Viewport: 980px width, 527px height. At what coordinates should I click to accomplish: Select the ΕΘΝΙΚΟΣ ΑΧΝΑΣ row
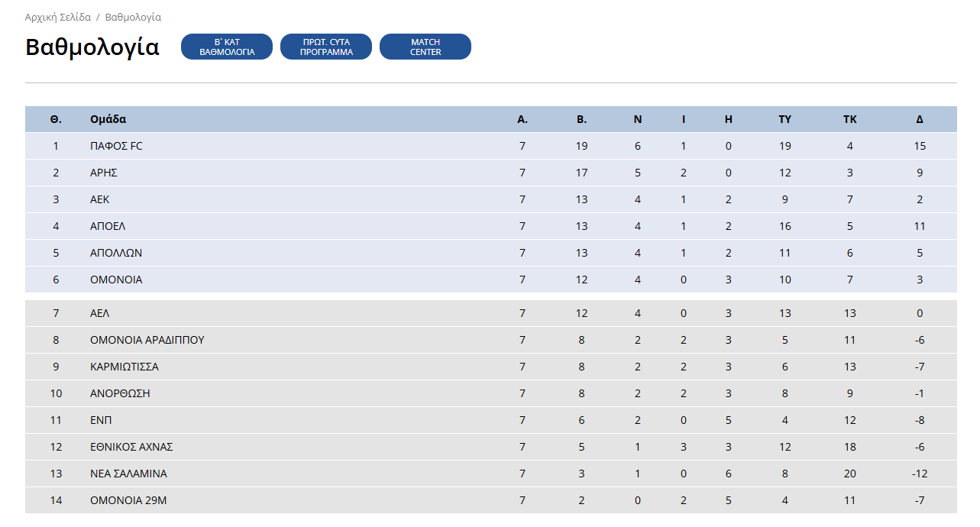coord(491,447)
